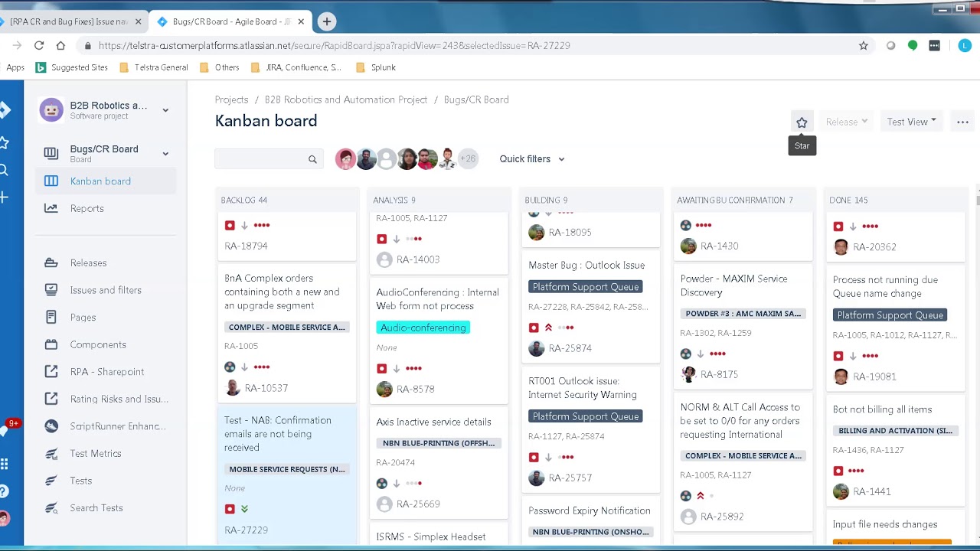
Task: Open Rating Risks and Issues link
Action: [119, 399]
